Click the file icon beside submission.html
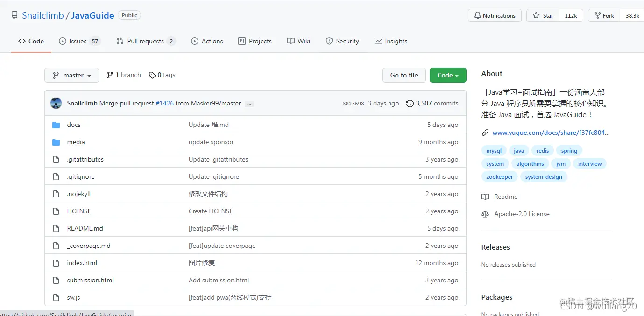This screenshot has height=316, width=644. (x=56, y=280)
